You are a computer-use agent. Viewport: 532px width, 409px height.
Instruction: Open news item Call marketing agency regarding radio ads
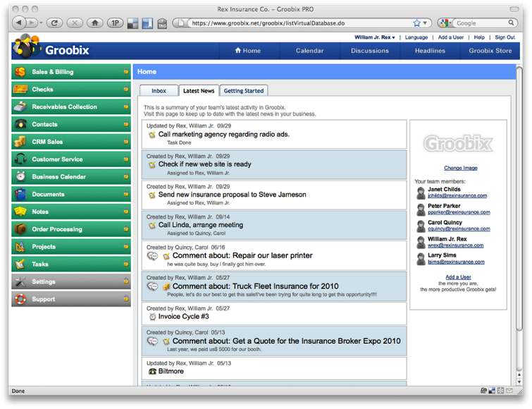click(224, 135)
